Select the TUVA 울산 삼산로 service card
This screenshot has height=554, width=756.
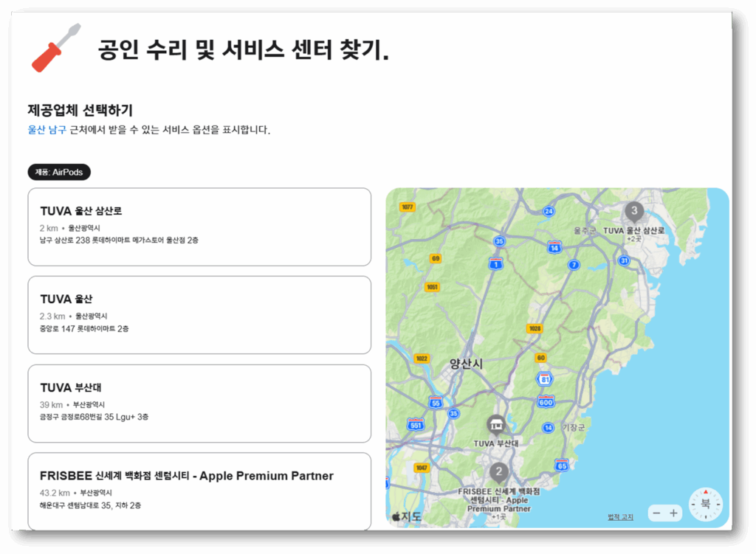[199, 225]
